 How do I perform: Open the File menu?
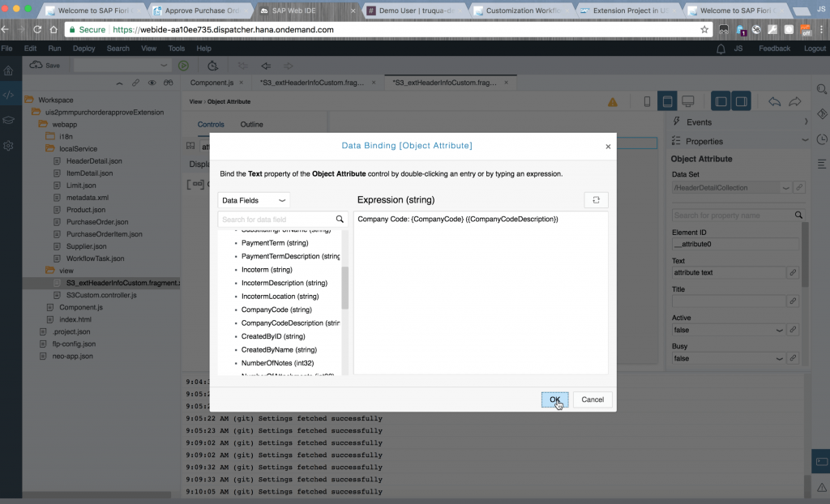(6, 48)
